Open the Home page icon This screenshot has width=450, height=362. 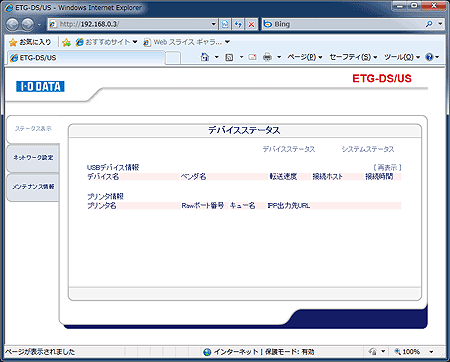pos(205,57)
